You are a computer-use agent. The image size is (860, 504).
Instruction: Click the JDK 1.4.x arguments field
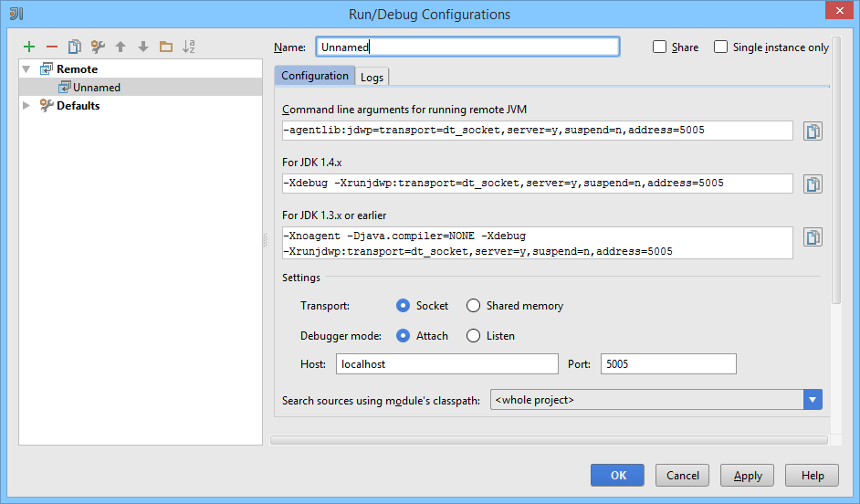pyautogui.click(x=538, y=184)
